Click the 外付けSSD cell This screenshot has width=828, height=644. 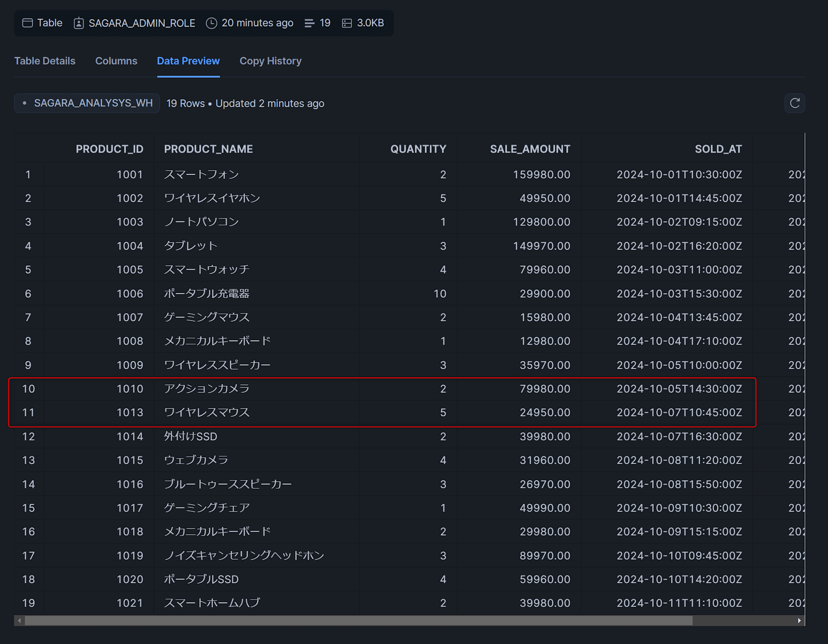tap(190, 436)
